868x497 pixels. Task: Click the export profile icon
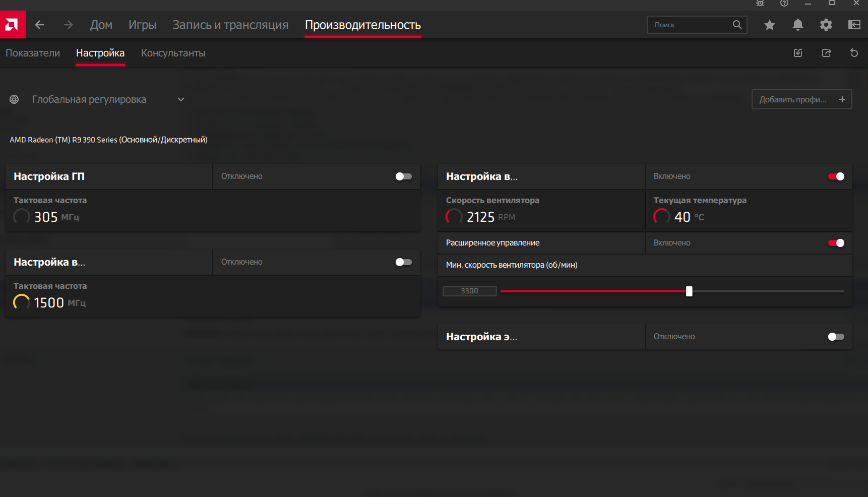[x=826, y=53]
